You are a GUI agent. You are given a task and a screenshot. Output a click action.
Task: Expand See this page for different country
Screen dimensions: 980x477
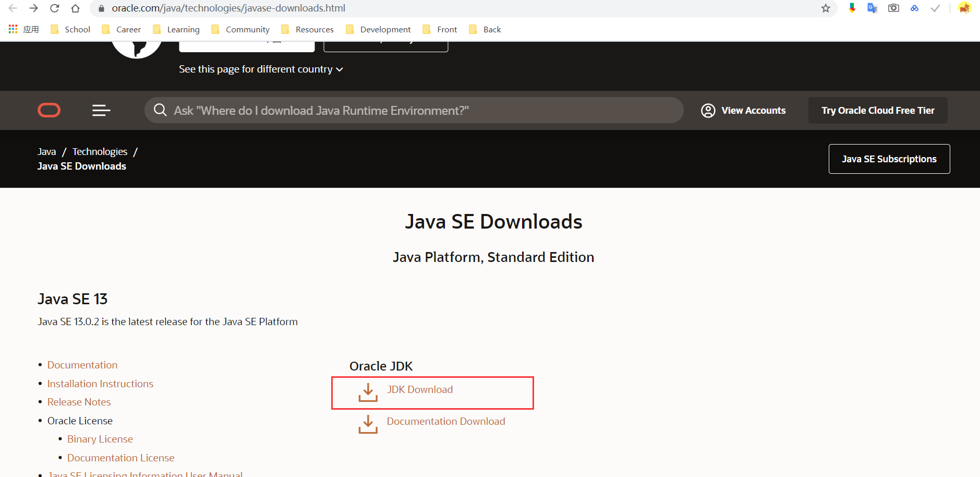pos(261,69)
